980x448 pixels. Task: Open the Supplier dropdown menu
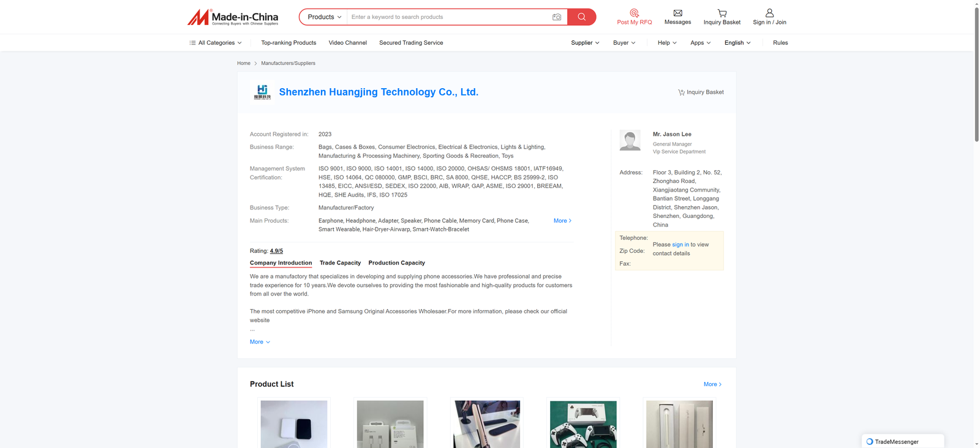(585, 43)
